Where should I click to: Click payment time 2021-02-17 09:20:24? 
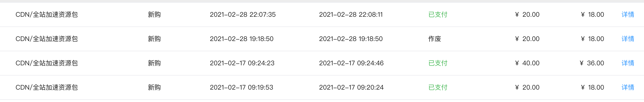[351, 87]
